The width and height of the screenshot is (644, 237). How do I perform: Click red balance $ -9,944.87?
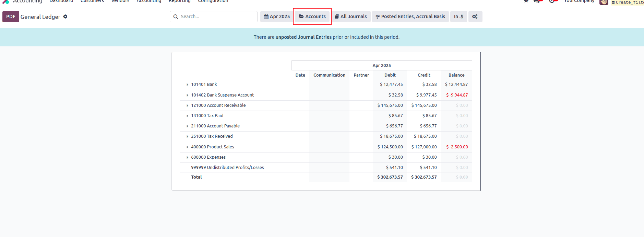tap(457, 95)
